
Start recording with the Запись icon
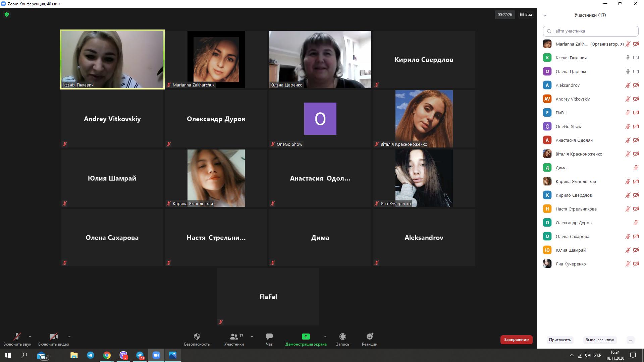click(342, 337)
